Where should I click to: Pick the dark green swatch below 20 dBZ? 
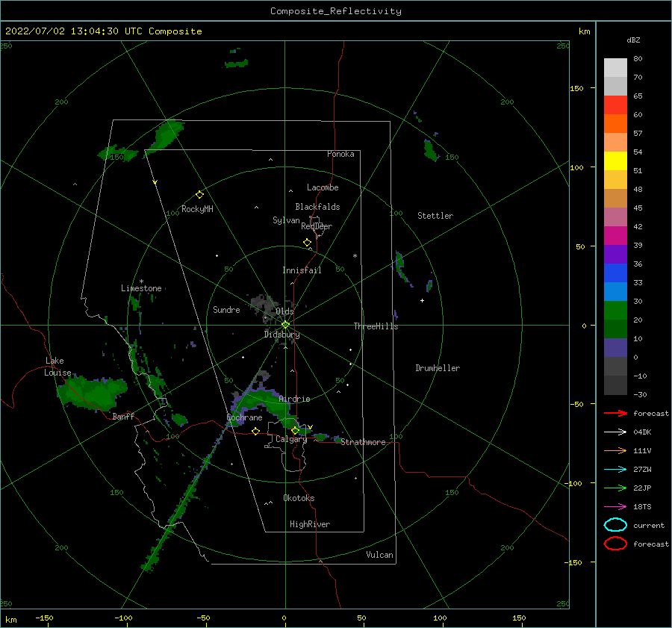point(615,329)
